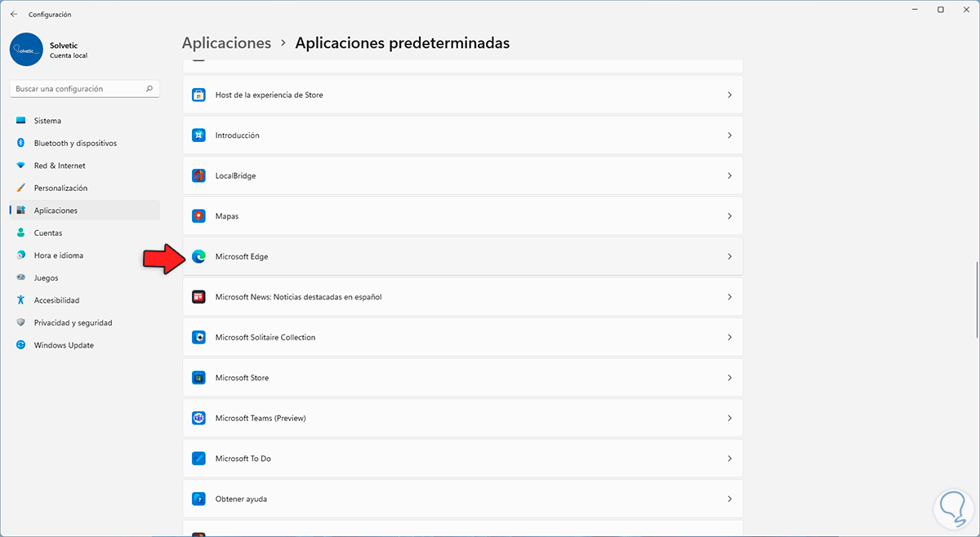The image size is (980, 537).
Task: Expand the Microsoft Edge row chevron
Action: tap(729, 256)
